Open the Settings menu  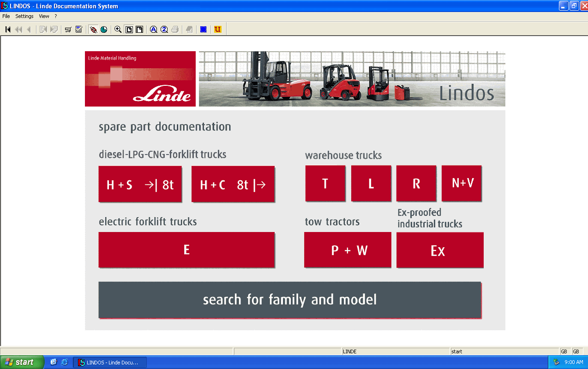click(24, 16)
